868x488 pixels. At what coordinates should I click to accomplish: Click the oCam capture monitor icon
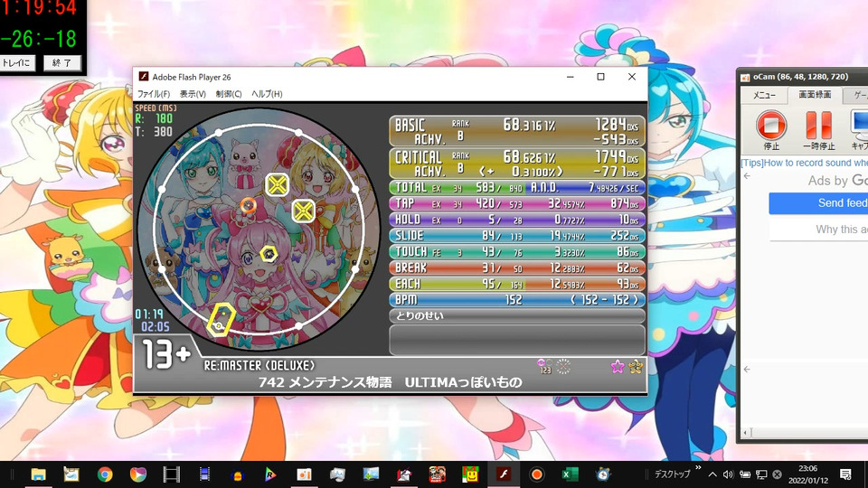(x=860, y=129)
